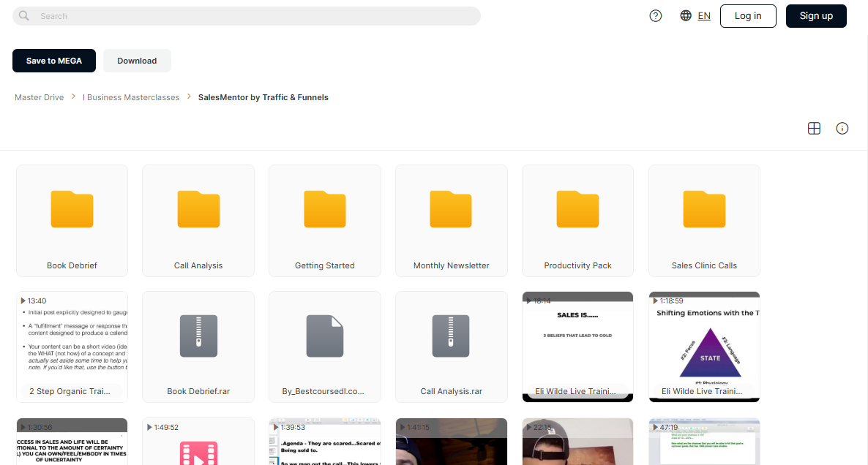The height and width of the screenshot is (465, 868).
Task: Switch to grid view layout icon
Action: tap(814, 128)
